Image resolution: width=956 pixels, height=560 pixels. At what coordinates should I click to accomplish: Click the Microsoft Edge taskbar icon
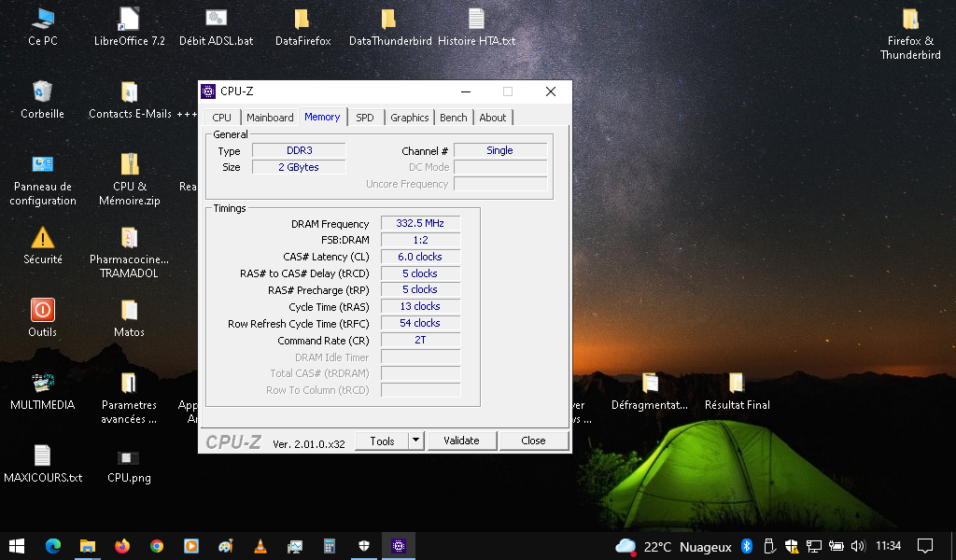click(53, 546)
